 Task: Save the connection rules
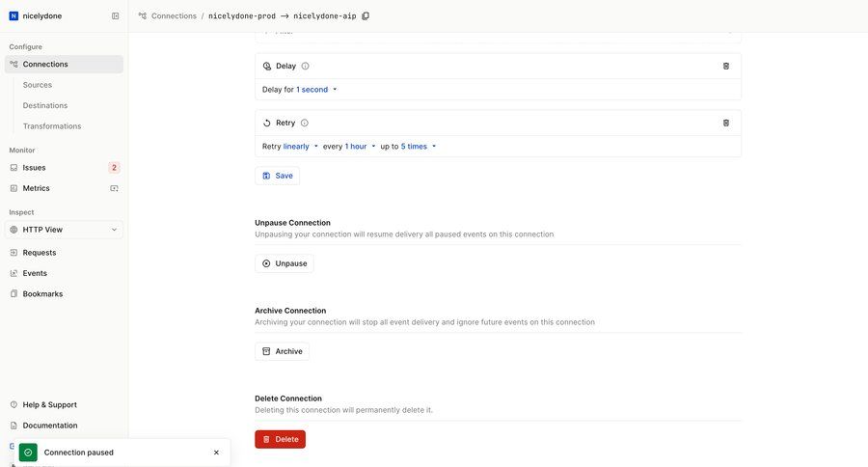(278, 176)
